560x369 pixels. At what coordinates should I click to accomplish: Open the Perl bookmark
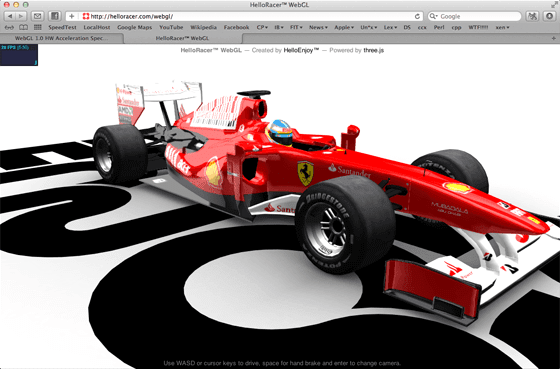[x=439, y=28]
